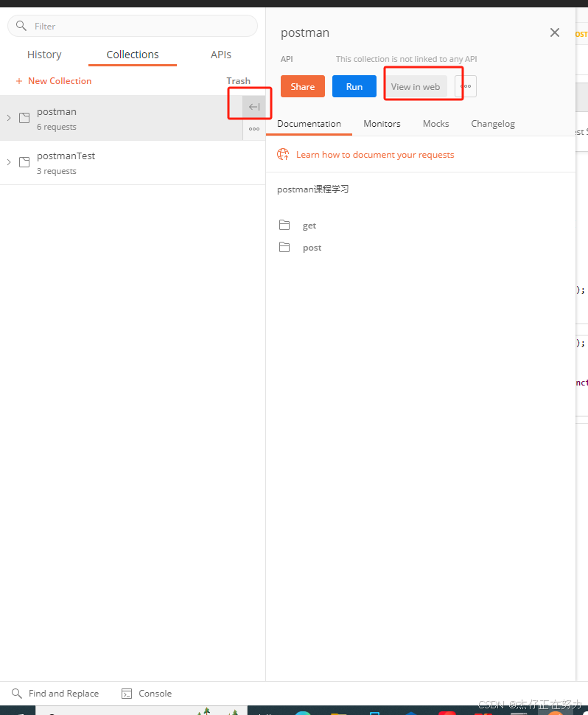The height and width of the screenshot is (715, 588).
Task: Switch to the Monitors tab
Action: click(382, 124)
